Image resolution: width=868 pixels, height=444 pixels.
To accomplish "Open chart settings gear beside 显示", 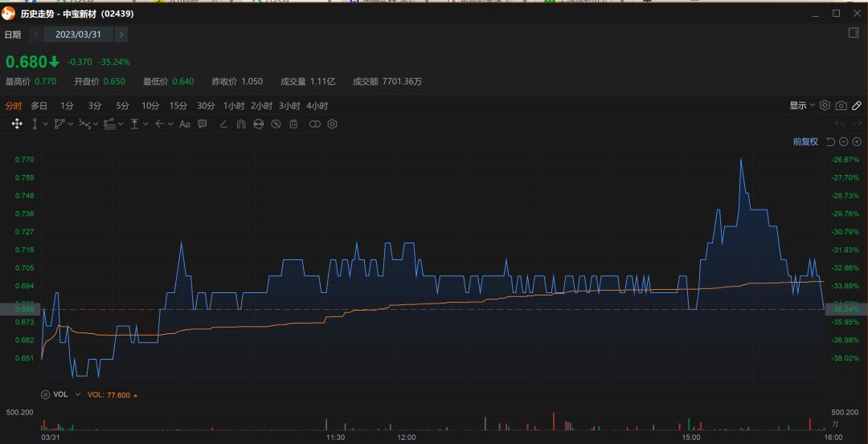I will 825,105.
